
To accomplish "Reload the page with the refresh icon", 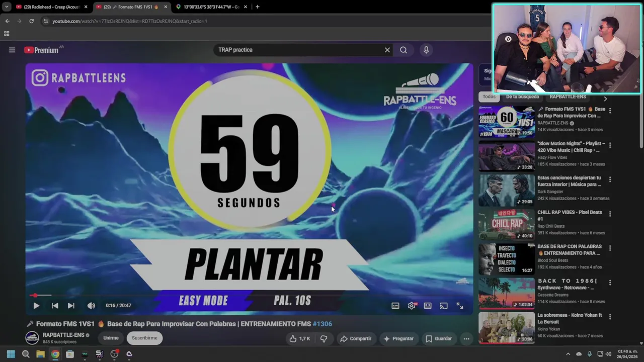I will tap(31, 21).
